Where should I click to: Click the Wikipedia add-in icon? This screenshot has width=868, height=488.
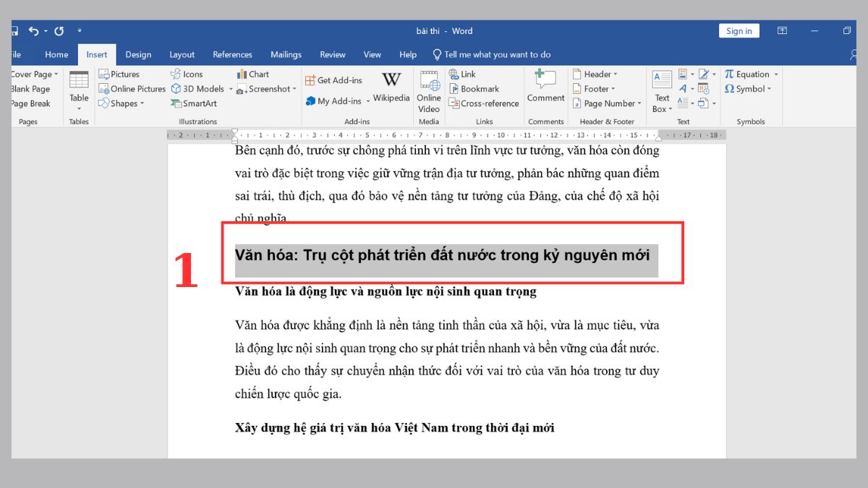point(391,87)
